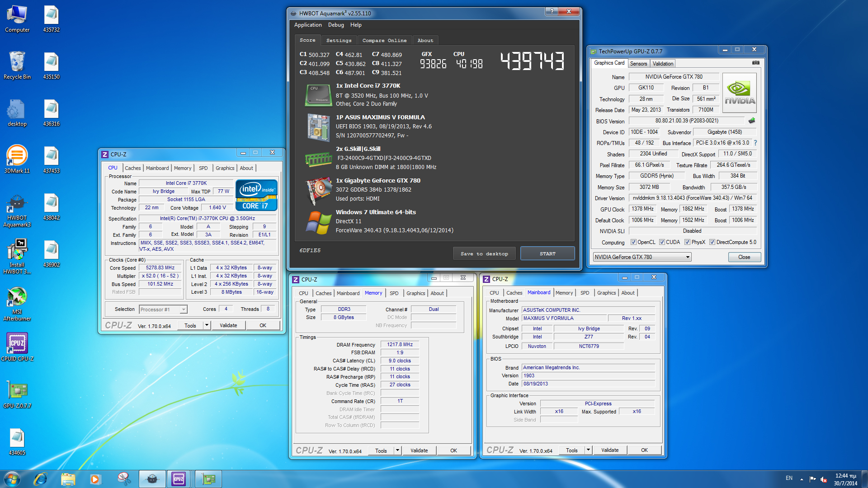The height and width of the screenshot is (488, 868).
Task: Toggle OpenCL checkbox in GPU-Z
Action: point(633,242)
